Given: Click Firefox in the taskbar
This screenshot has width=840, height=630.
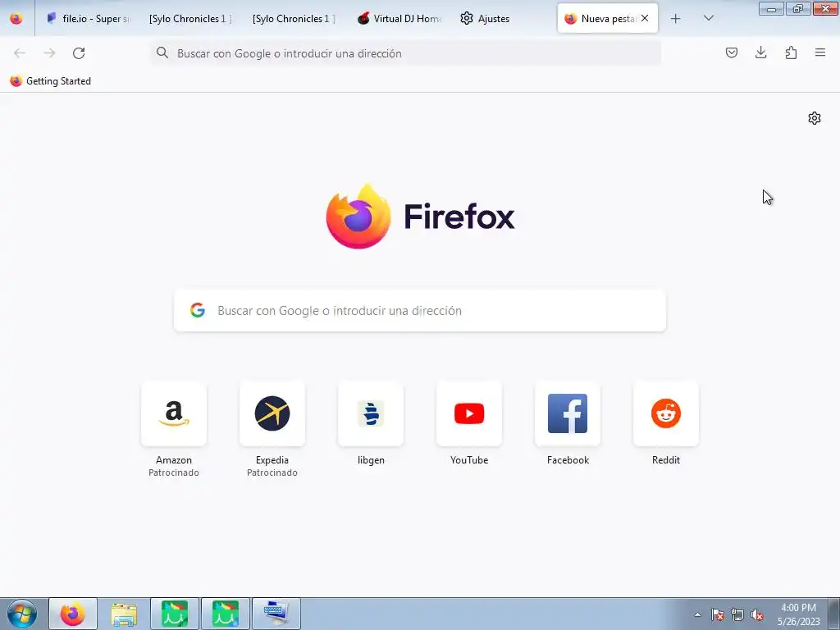Looking at the screenshot, I should click(73, 614).
